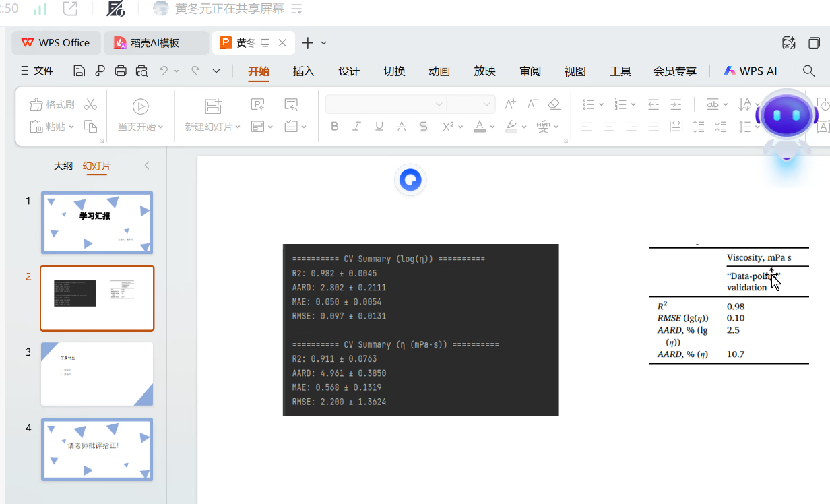
Task: Open the font name combo box
Action: pos(385,104)
